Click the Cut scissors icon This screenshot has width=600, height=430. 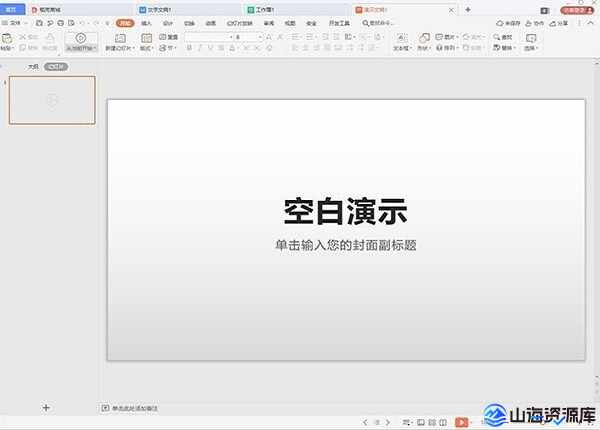point(23,37)
